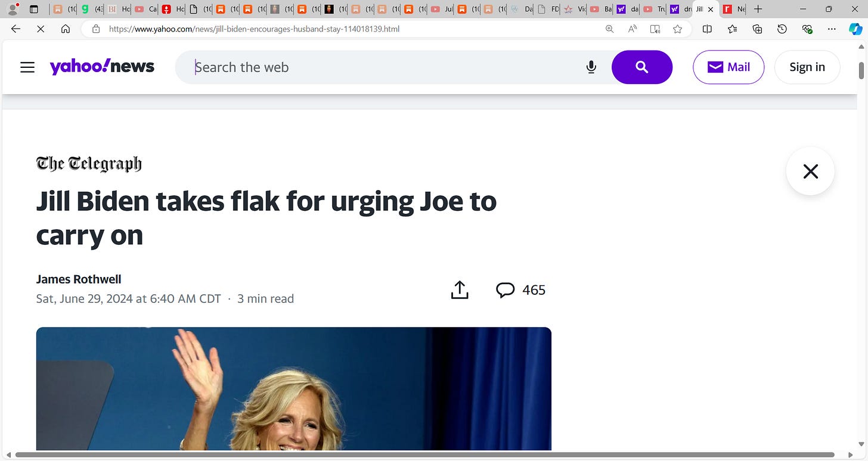Go to Yahoo News home logo
The height and width of the screenshot is (461, 868).
pyautogui.click(x=102, y=67)
